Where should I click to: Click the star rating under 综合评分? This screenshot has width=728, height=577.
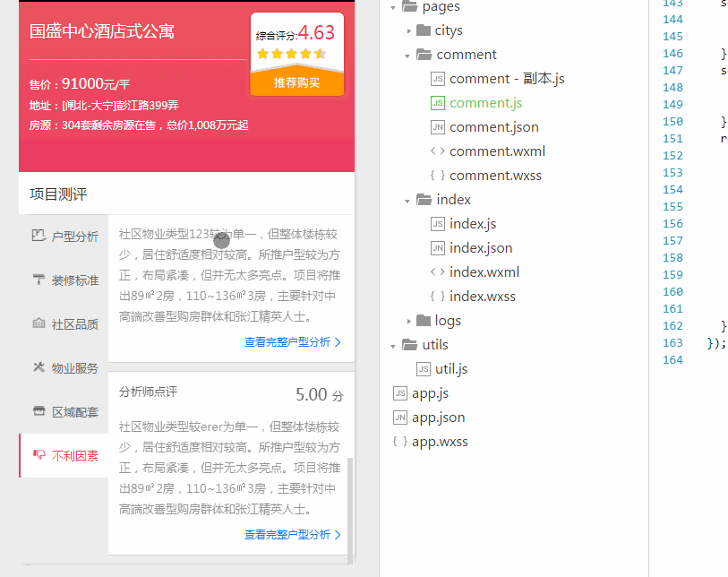[x=291, y=54]
